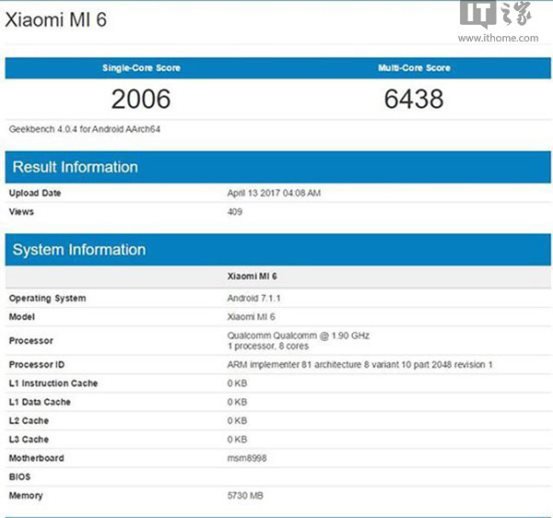Viewport: 553px width, 518px height.
Task: Select the Motherboard label
Action: click(x=37, y=458)
